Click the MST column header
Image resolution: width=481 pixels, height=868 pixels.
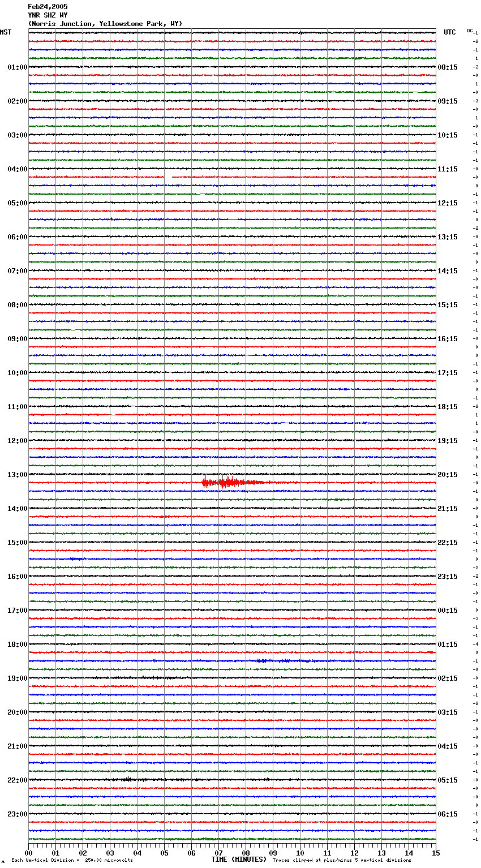coord(6,32)
